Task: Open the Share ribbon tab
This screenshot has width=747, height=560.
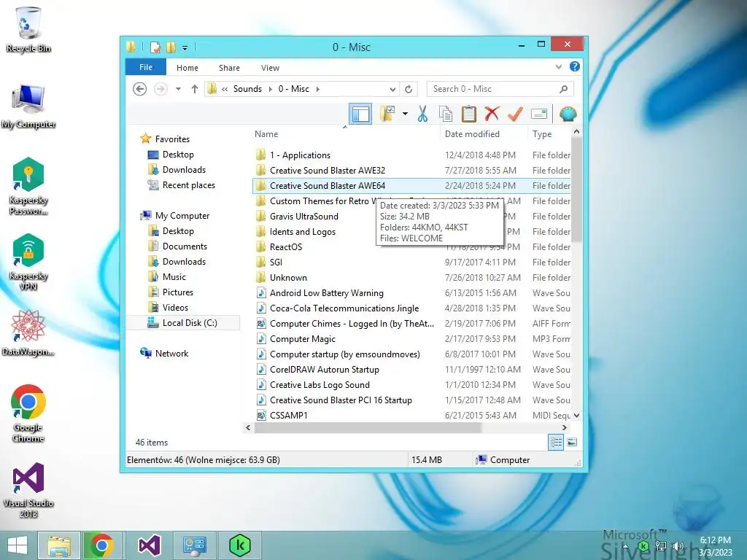Action: 229,68
